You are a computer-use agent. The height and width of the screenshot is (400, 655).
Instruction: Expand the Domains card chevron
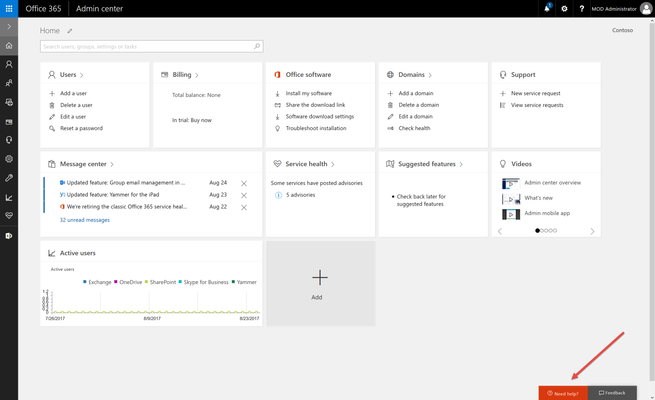click(x=430, y=75)
